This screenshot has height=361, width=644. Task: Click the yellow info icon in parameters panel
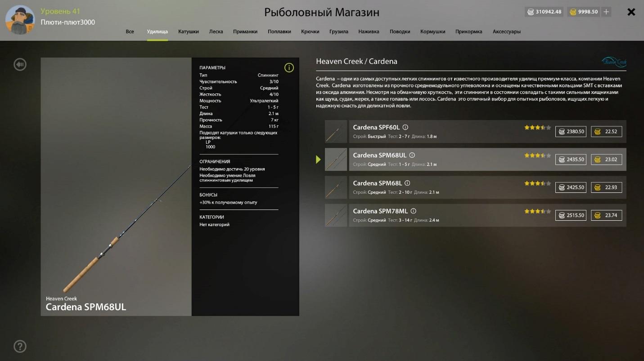[x=289, y=68]
